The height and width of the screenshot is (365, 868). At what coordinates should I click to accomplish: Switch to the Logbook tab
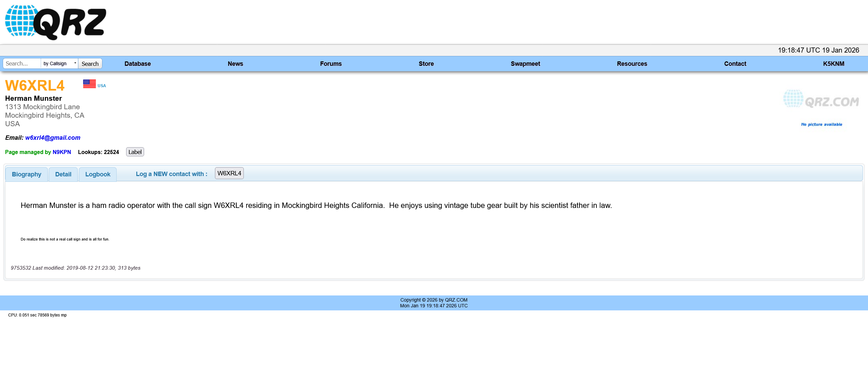point(98,174)
